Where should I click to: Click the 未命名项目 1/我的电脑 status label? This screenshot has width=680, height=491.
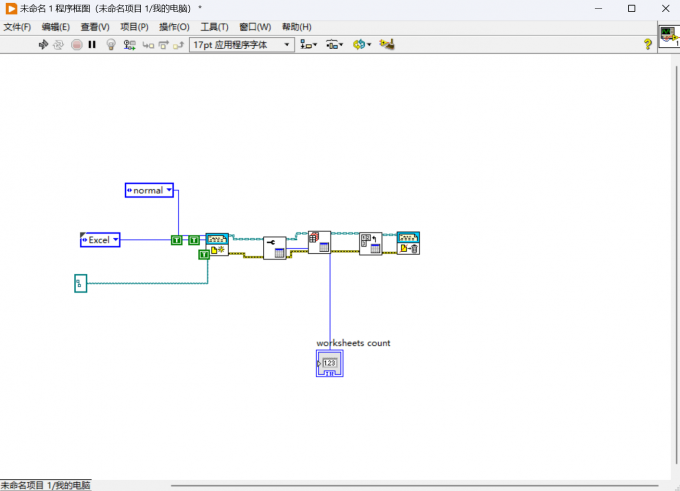tap(46, 485)
